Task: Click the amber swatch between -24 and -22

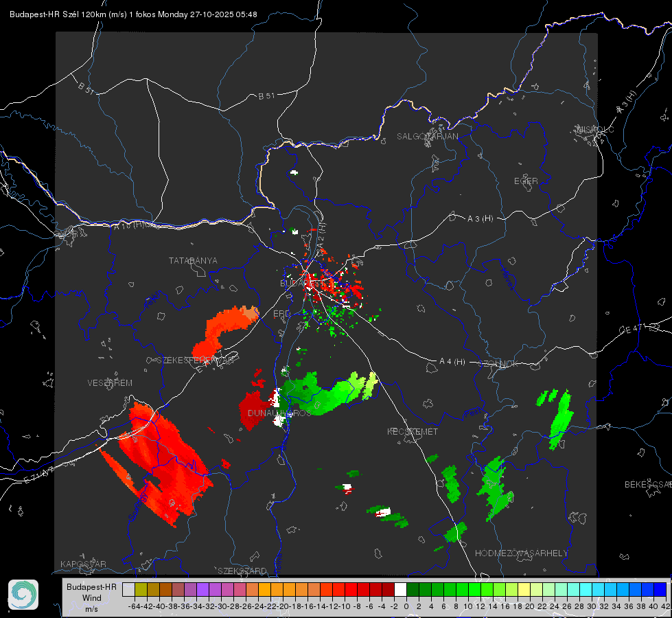Action: tap(264, 589)
